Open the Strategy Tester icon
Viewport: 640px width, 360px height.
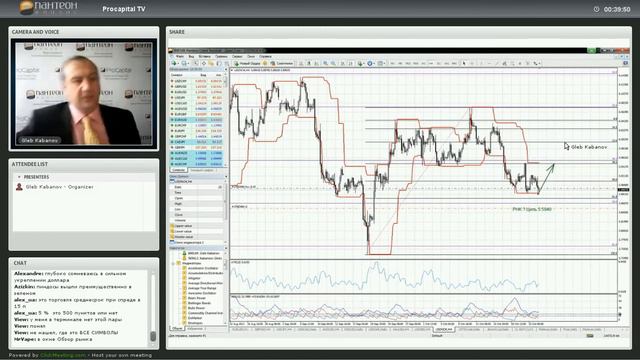(227, 63)
